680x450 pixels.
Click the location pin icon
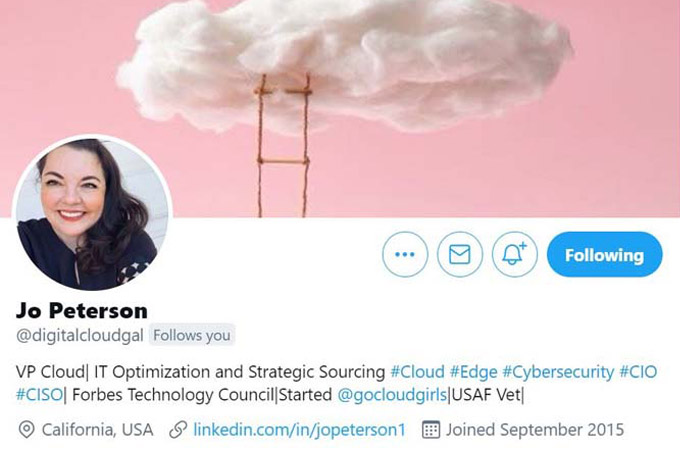tap(26, 430)
